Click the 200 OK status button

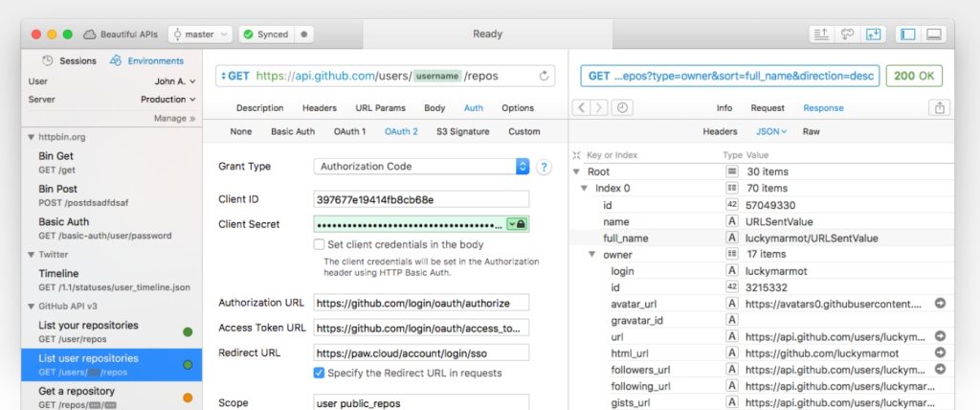point(914,76)
